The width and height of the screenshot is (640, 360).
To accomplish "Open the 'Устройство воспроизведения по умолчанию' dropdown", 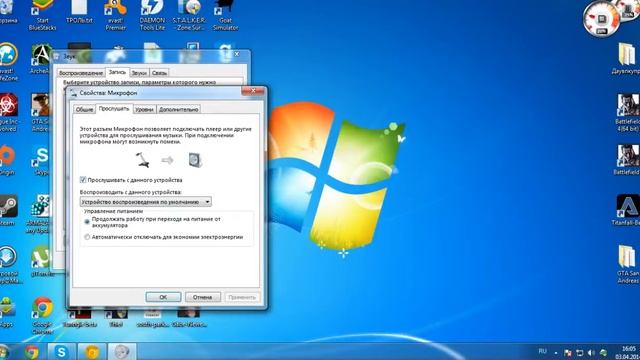I will (x=146, y=202).
